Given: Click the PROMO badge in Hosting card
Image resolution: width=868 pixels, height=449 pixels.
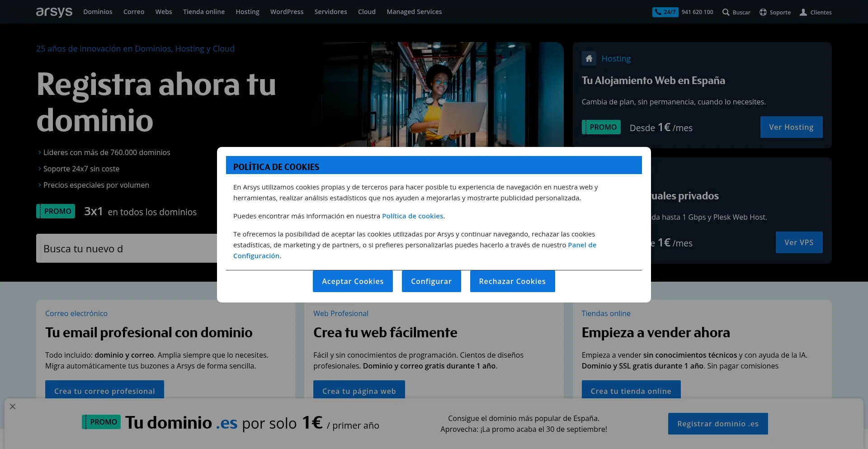Looking at the screenshot, I should [601, 127].
